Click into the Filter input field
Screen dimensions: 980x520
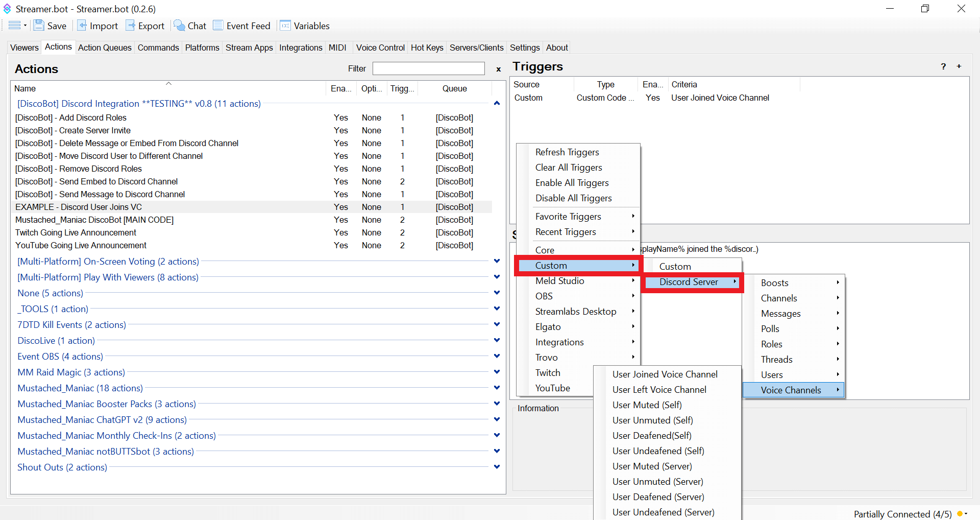[x=428, y=68]
